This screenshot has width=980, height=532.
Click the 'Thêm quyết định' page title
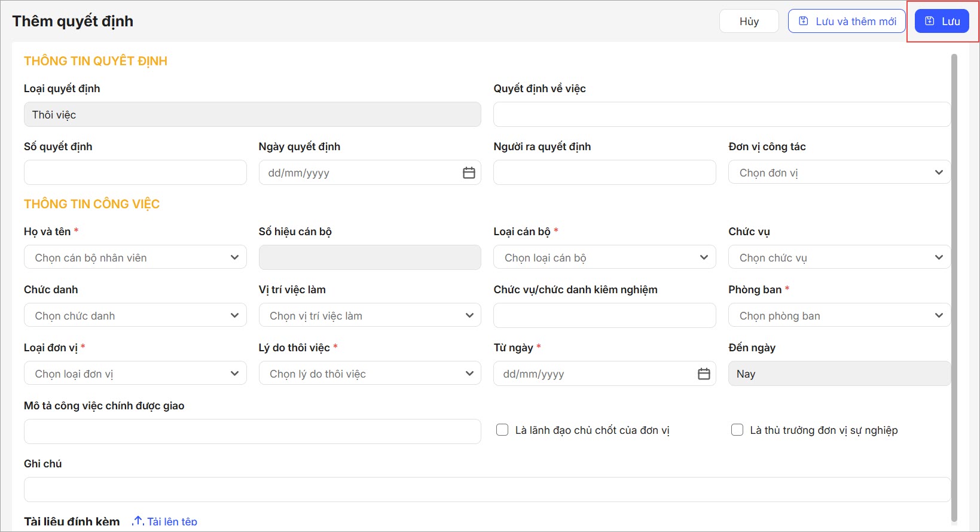coord(73,22)
